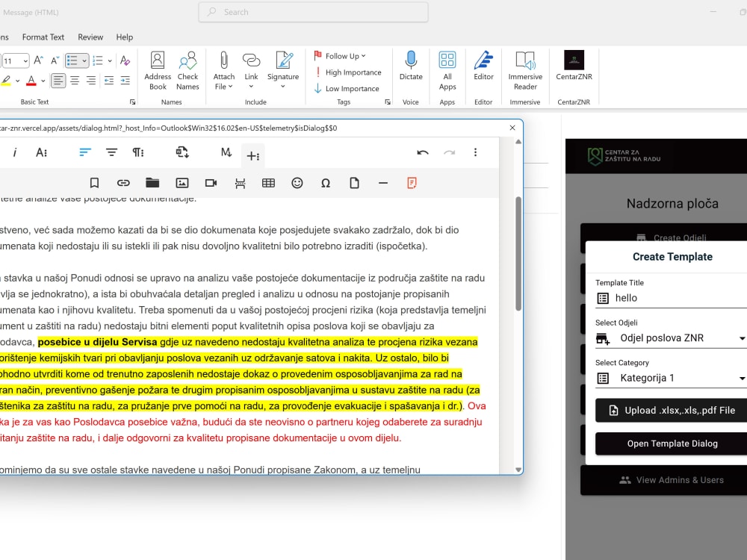Open the bullets style dropdown arrow

click(x=84, y=60)
